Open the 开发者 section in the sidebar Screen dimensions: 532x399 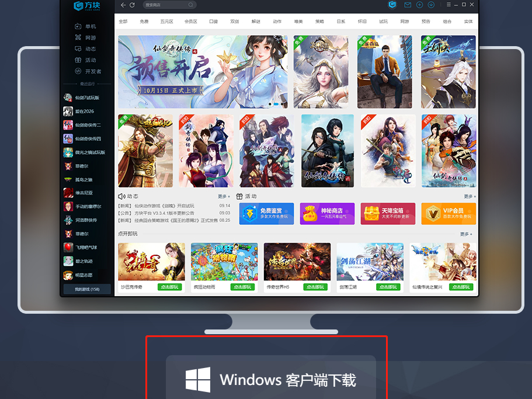click(x=88, y=71)
